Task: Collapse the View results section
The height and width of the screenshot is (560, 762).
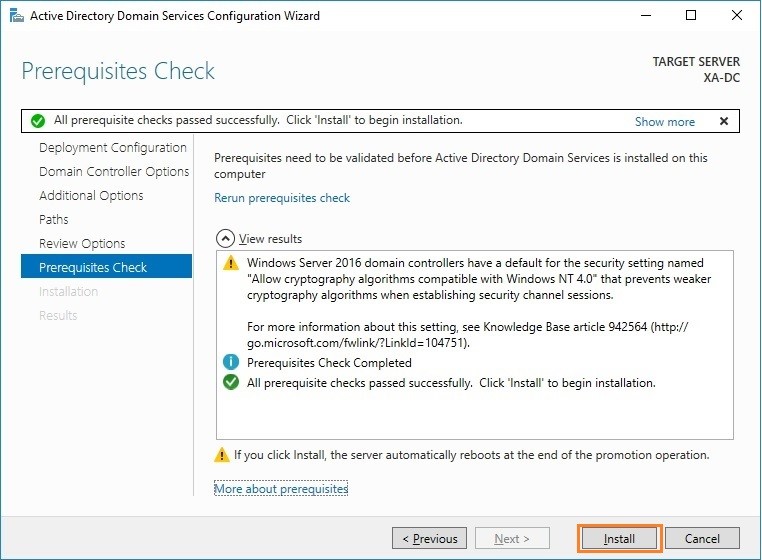Action: (225, 239)
